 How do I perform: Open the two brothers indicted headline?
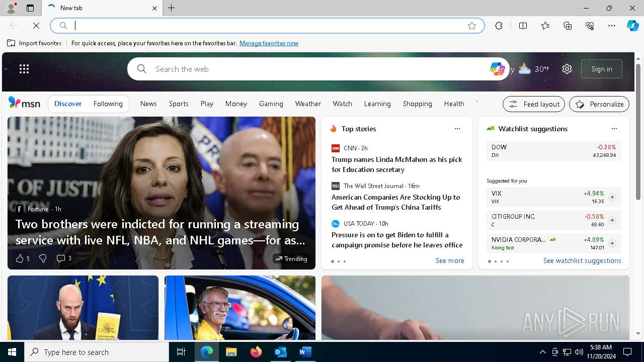160,232
